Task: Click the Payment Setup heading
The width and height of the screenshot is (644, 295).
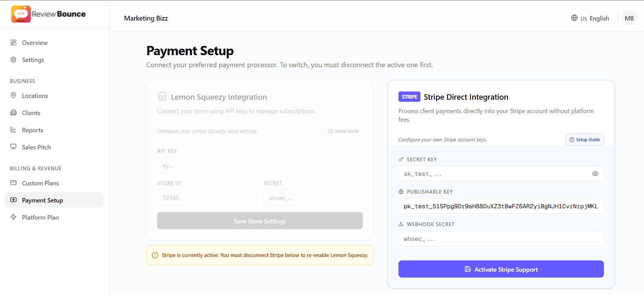Action: [x=190, y=51]
